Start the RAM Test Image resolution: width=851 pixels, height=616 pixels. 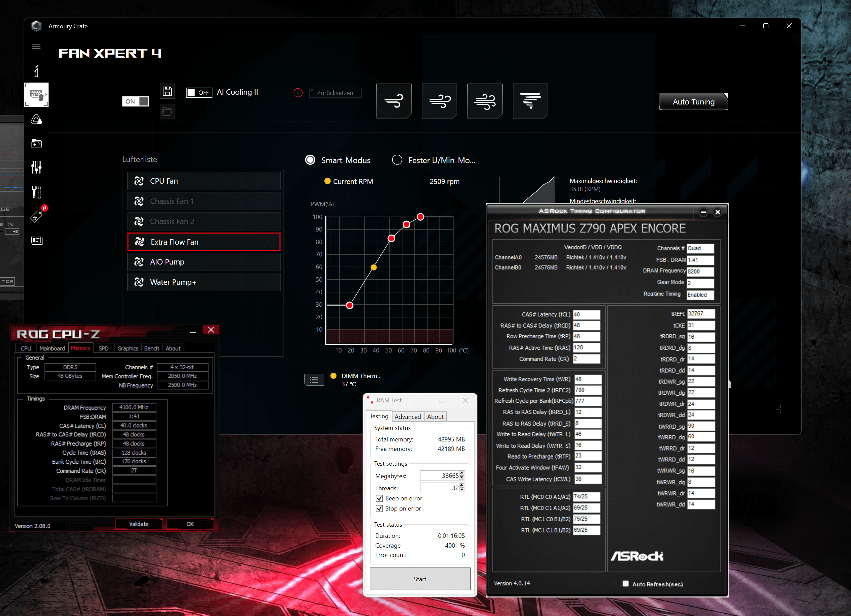(x=420, y=579)
